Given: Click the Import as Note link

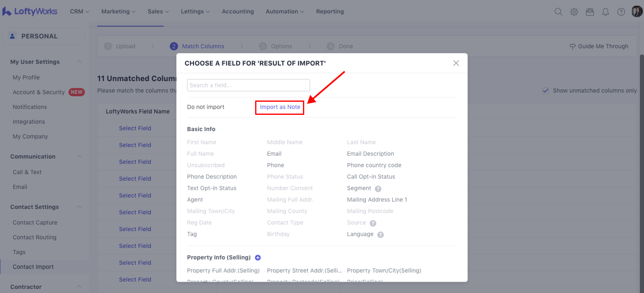Looking at the screenshot, I should pyautogui.click(x=280, y=107).
